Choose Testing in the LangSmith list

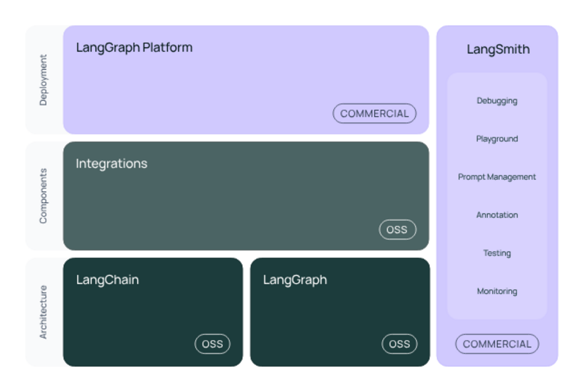click(x=497, y=253)
